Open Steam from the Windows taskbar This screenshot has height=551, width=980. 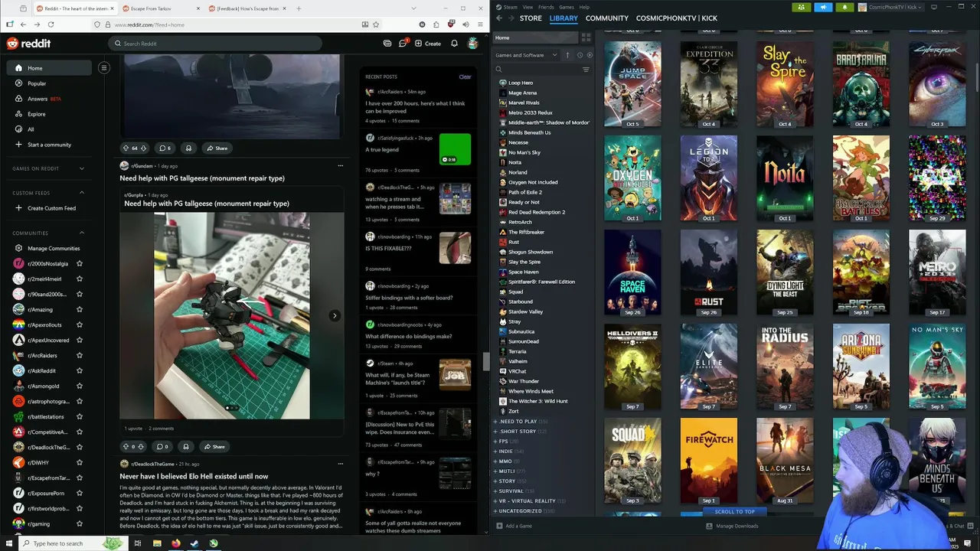194,543
